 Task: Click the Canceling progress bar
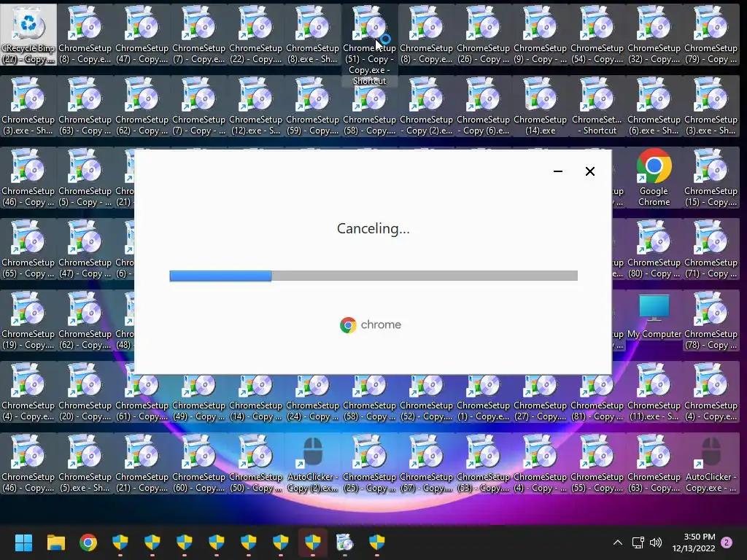click(x=373, y=276)
